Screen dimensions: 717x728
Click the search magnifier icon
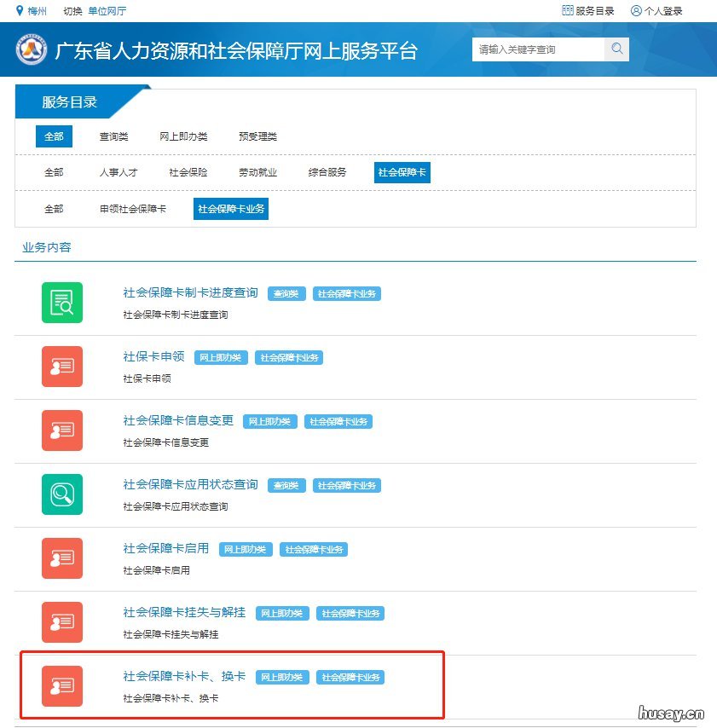coord(616,49)
